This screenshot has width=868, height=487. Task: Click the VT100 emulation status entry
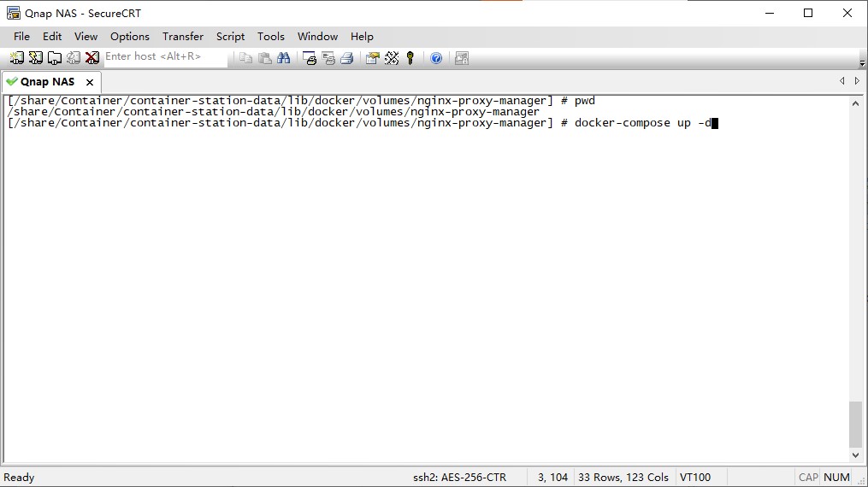(x=695, y=477)
